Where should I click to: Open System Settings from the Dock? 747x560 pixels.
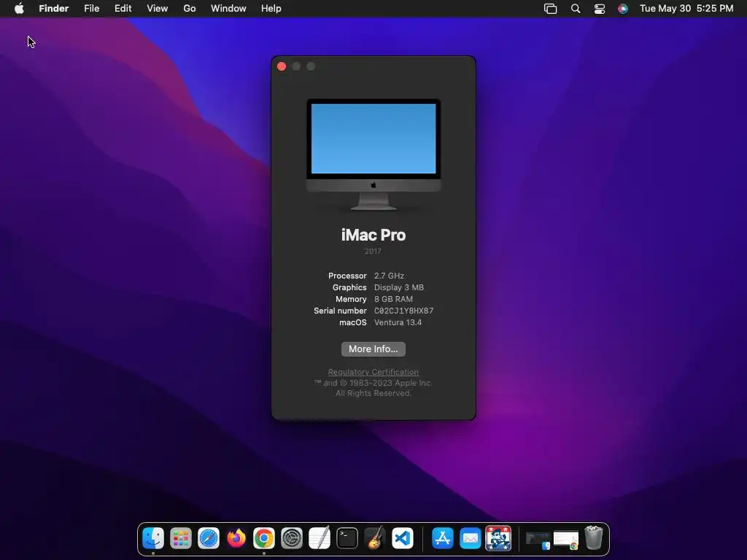pos(292,538)
